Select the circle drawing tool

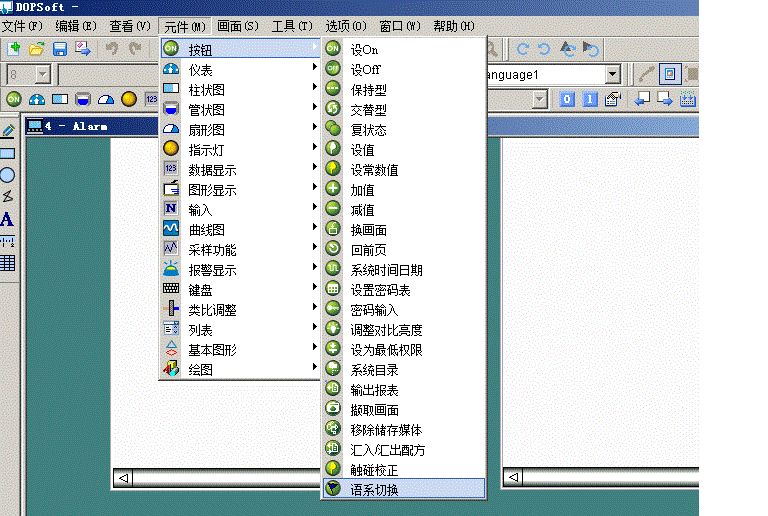tap(8, 175)
